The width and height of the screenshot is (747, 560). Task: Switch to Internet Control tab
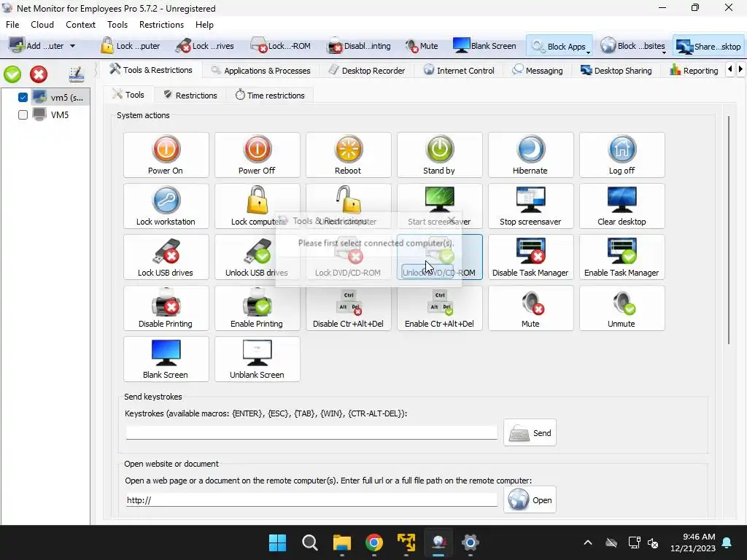(x=460, y=71)
